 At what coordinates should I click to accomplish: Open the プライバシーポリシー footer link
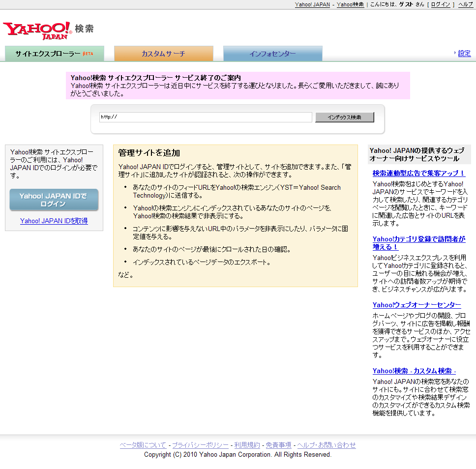[x=200, y=445]
